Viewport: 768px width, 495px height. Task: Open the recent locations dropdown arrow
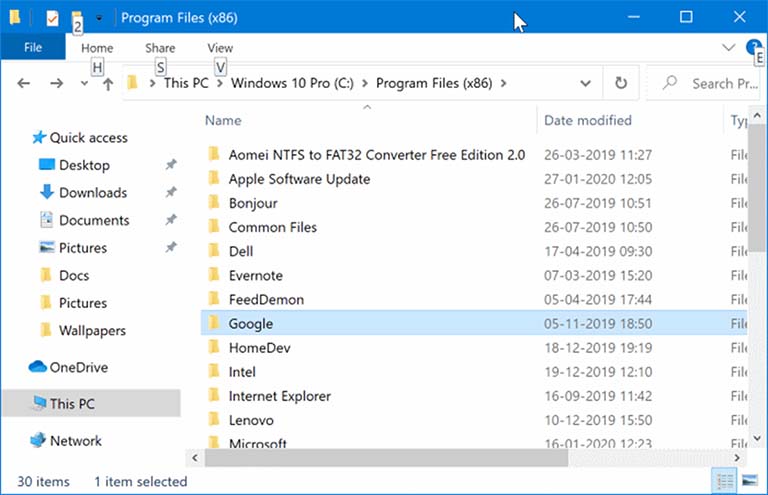click(84, 84)
